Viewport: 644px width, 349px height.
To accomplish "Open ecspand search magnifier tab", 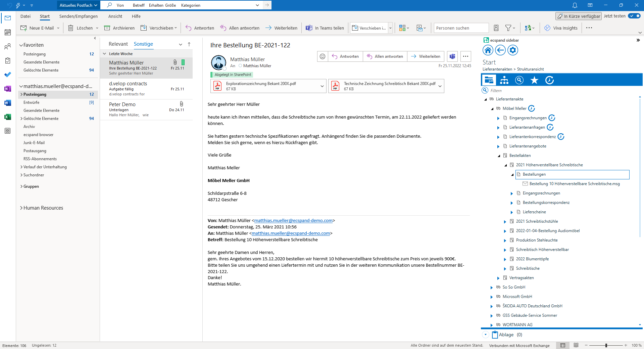I will (519, 80).
